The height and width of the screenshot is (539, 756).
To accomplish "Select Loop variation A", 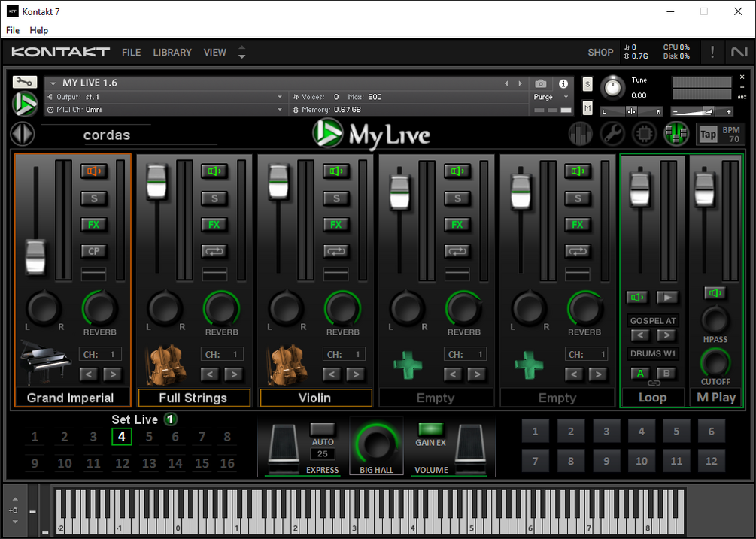I will tap(640, 373).
